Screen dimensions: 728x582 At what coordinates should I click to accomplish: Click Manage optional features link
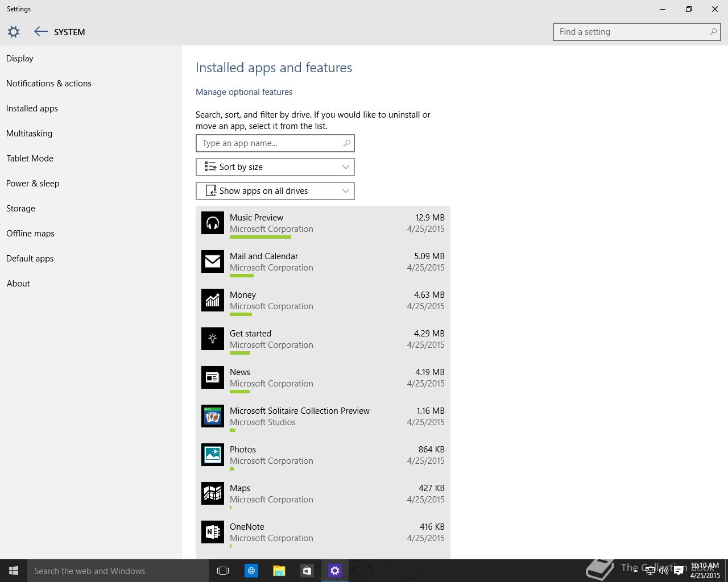click(x=244, y=92)
